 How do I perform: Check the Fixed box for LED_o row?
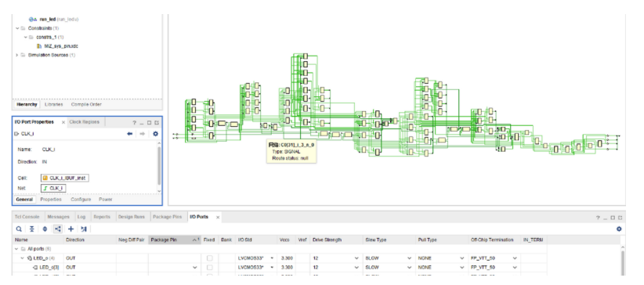pyautogui.click(x=209, y=258)
